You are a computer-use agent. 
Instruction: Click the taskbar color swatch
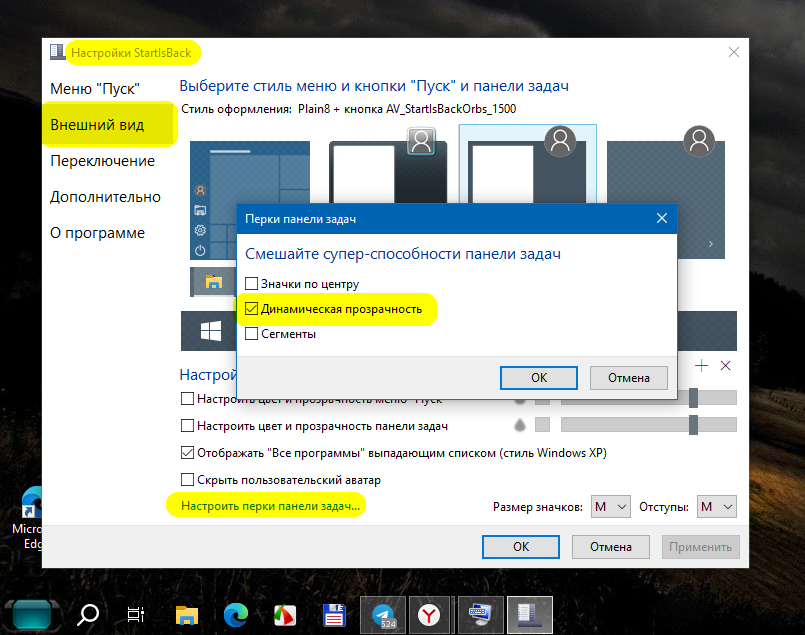[x=542, y=425]
